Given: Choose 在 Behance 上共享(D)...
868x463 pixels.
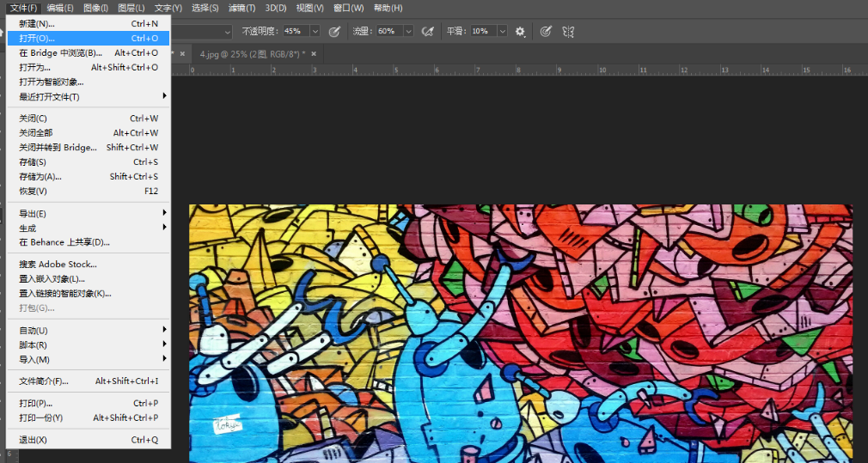Looking at the screenshot, I should (x=88, y=242).
